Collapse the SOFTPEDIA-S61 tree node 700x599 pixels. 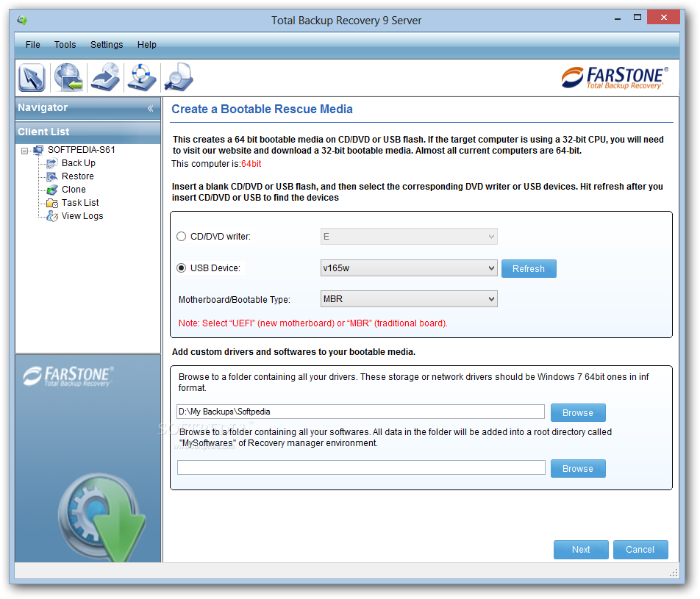[24, 151]
